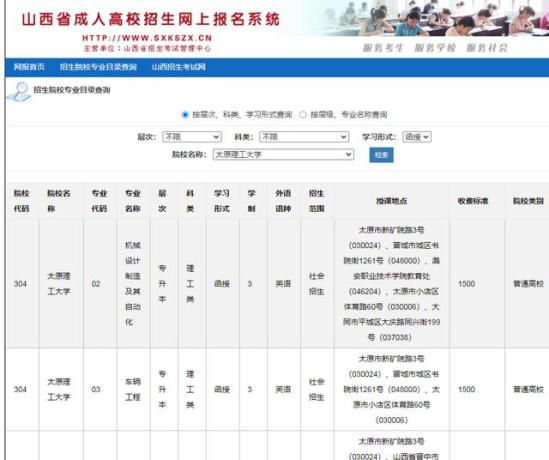
Task: Click the red site title banner text
Action: pyautogui.click(x=151, y=19)
